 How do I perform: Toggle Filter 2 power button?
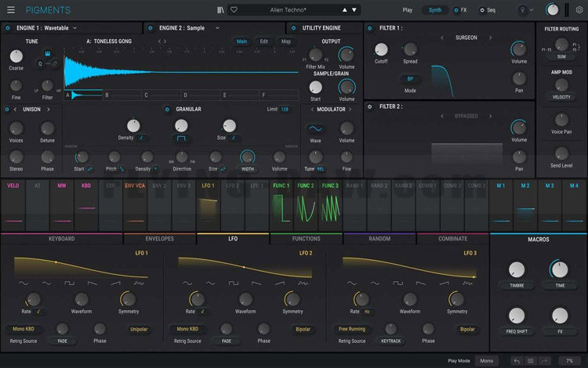click(370, 106)
